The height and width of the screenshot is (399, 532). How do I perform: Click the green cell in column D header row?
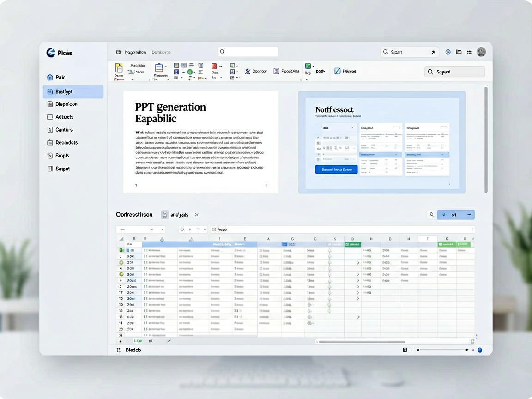click(352, 244)
